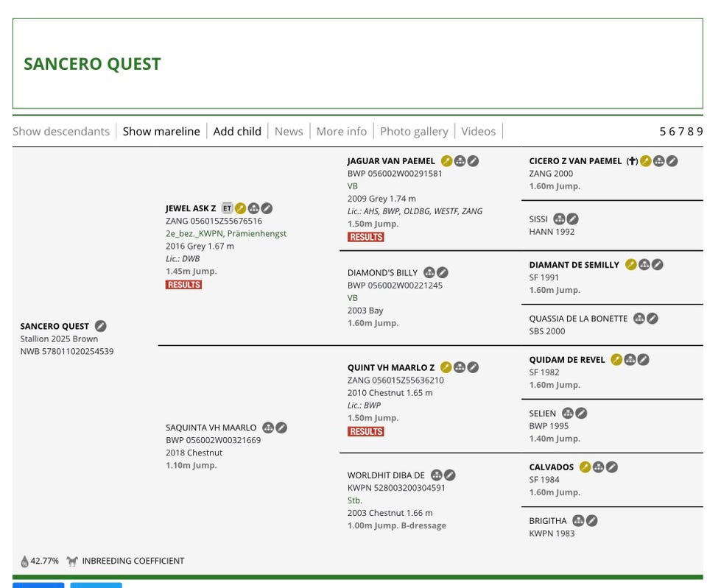Open tree icon for Quidam de Revel
The width and height of the screenshot is (707, 588).
(x=630, y=360)
